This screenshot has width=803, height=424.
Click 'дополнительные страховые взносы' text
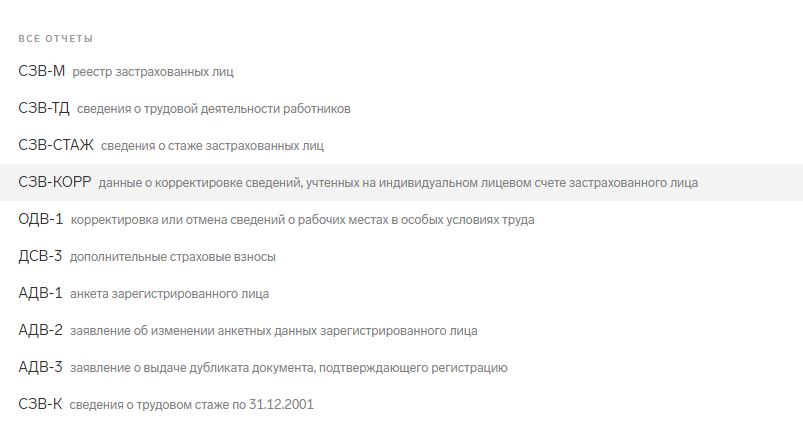coord(173,257)
